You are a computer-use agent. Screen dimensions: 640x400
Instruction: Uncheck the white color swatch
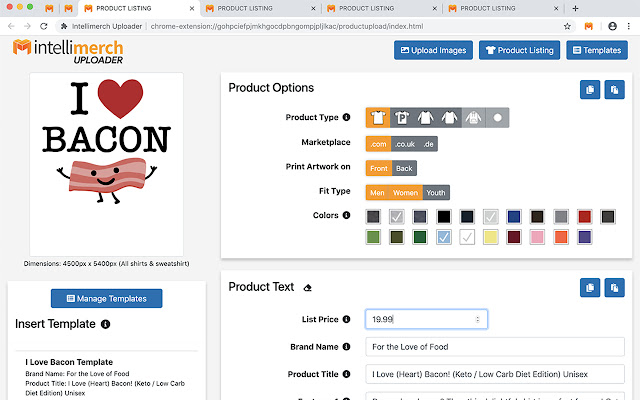click(467, 237)
